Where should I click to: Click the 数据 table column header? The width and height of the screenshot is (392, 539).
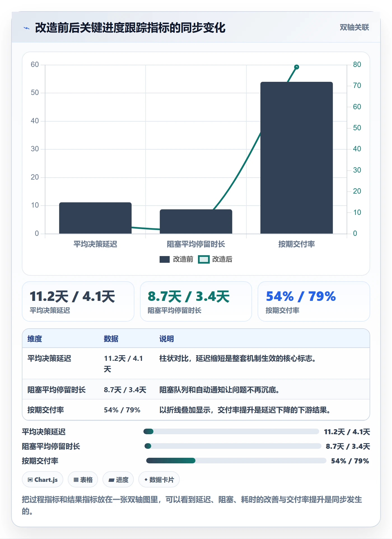pyautogui.click(x=111, y=339)
